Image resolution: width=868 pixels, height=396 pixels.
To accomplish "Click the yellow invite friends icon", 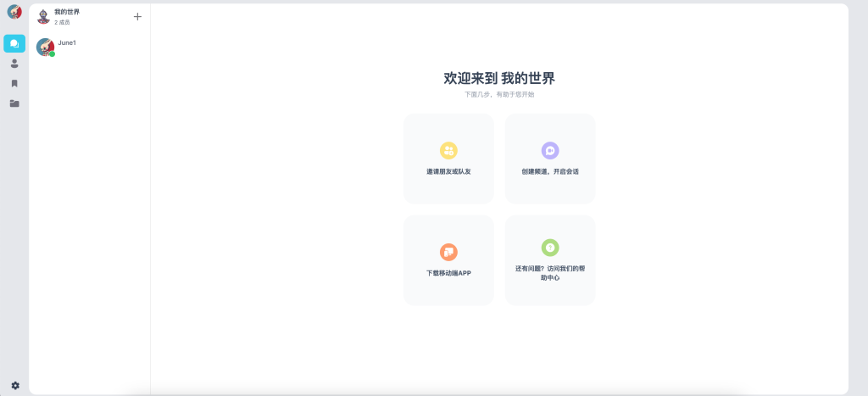I will [448, 150].
